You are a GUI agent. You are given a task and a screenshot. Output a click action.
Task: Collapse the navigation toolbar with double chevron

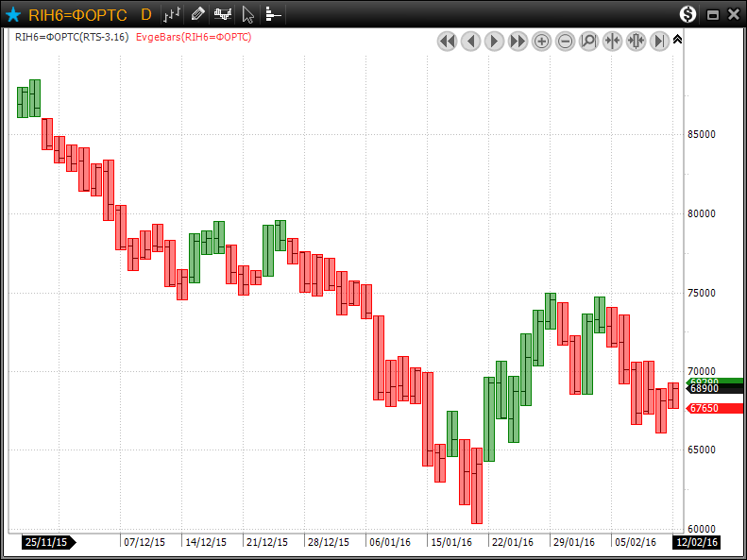(677, 40)
